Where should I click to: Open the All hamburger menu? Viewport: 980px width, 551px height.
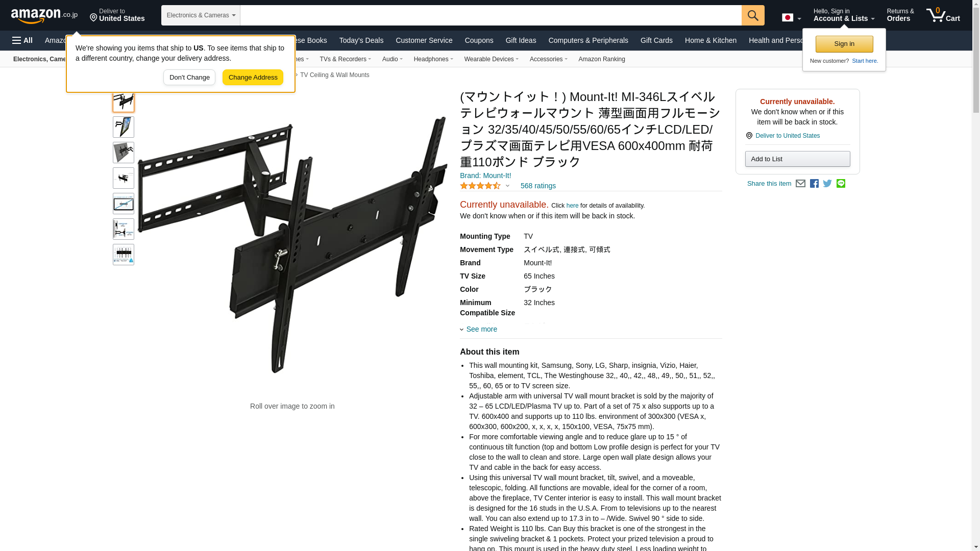[22, 40]
